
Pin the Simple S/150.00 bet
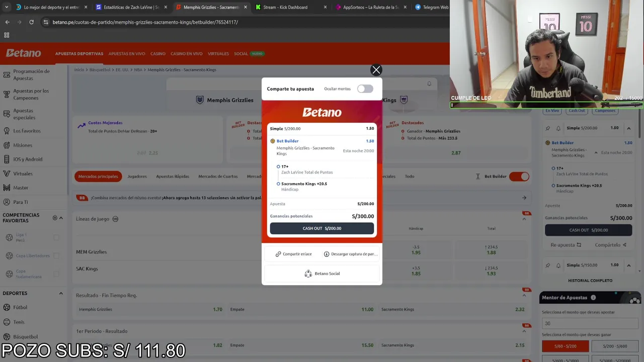point(548,265)
